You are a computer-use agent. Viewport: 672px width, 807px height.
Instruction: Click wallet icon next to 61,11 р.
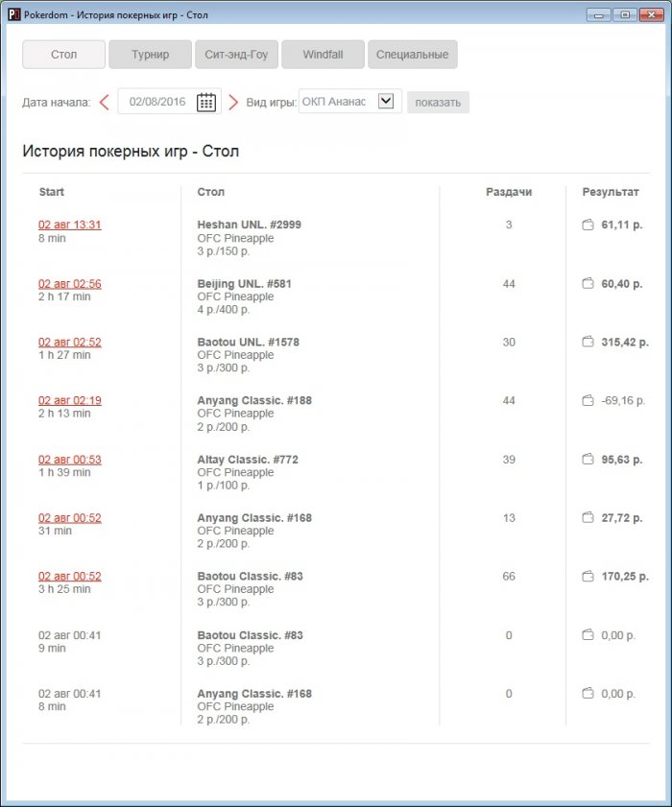coord(588,225)
